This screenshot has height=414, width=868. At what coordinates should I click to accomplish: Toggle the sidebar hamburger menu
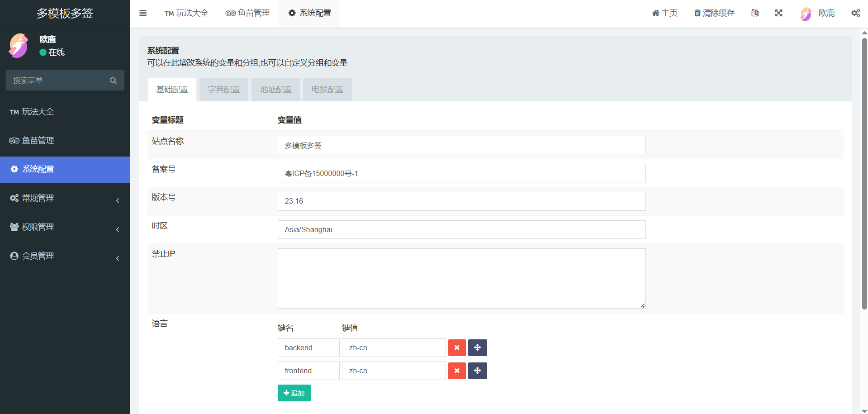click(143, 13)
